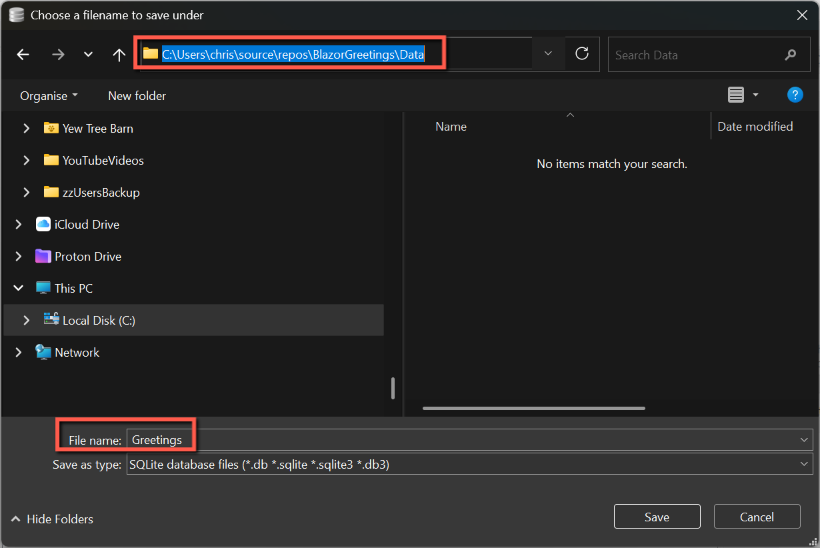Refresh the current folder view
Screen dimensions: 820x548
581,54
